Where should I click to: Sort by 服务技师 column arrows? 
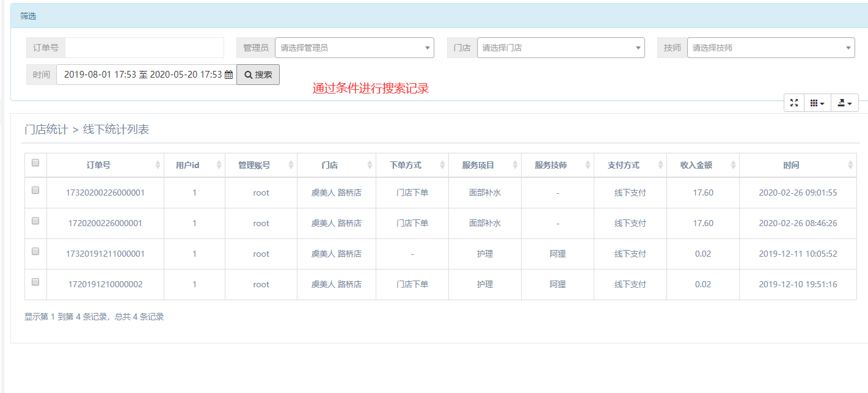(588, 165)
